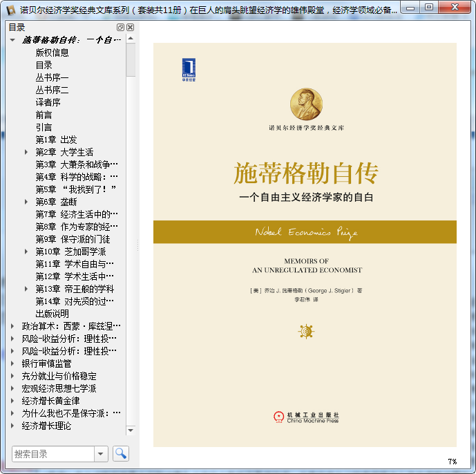Jump to 第5章 "我找到了！"
This screenshot has height=474, width=476.
(x=76, y=189)
